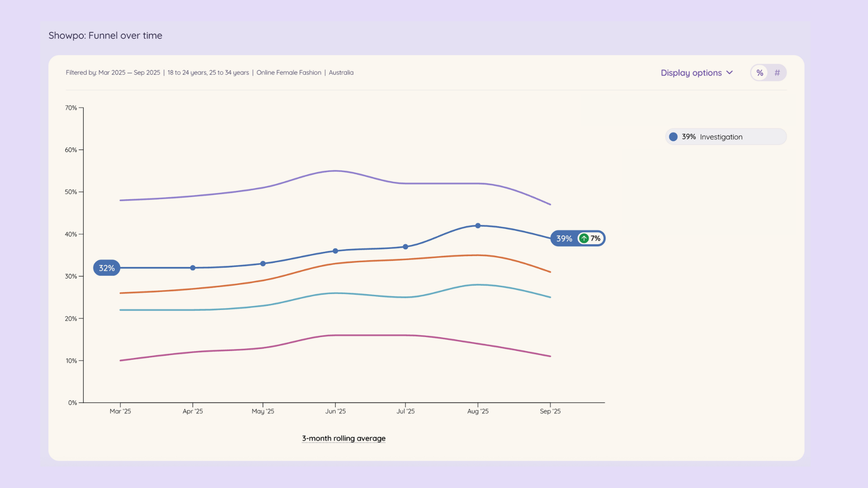Open the Display options dropdown

coord(691,73)
